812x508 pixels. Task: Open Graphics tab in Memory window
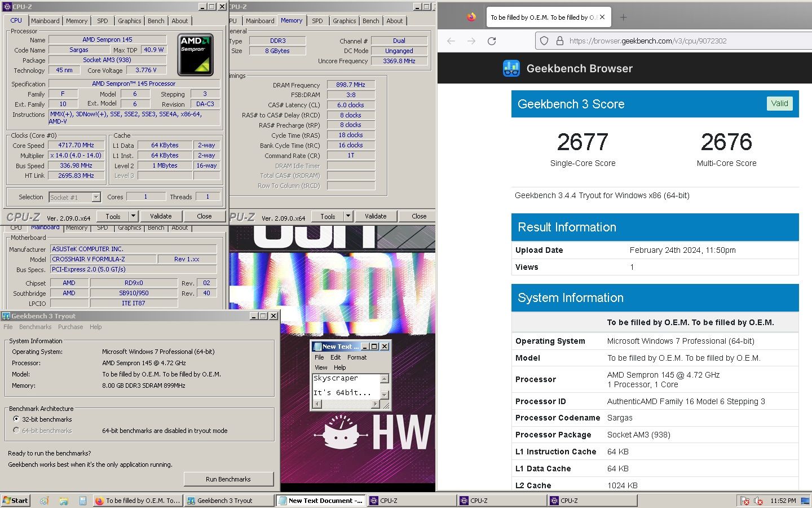tap(344, 21)
